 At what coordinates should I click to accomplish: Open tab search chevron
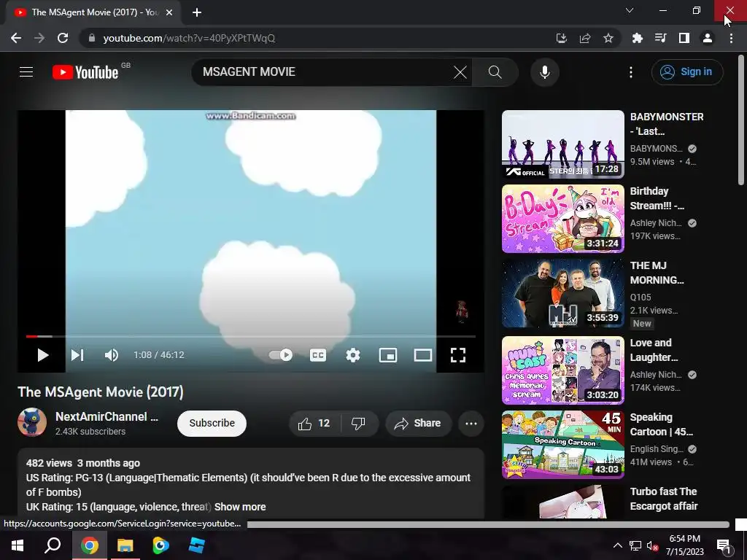click(x=630, y=10)
